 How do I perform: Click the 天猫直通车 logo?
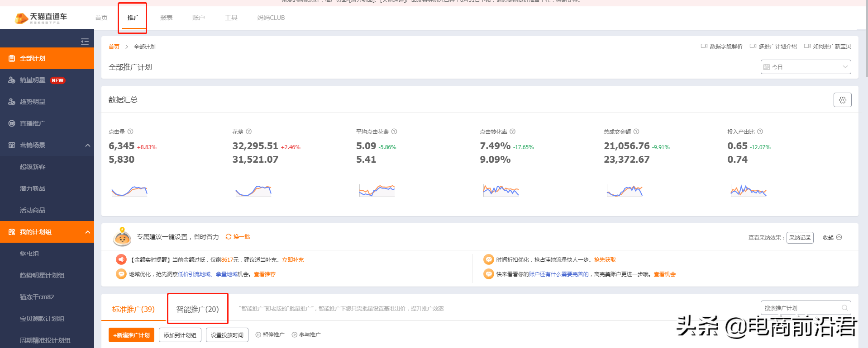(x=41, y=18)
